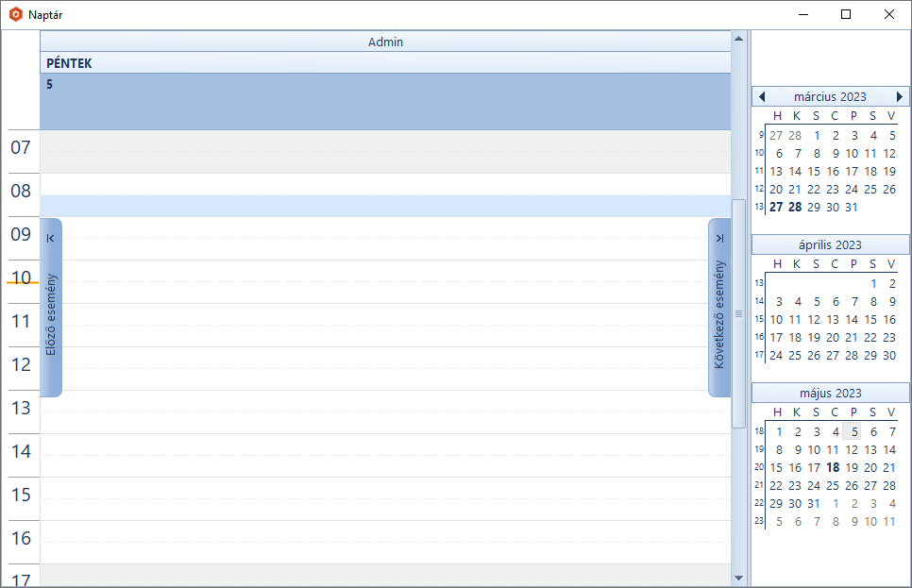The image size is (912, 588).
Task: Select May 18 in the mini calendar
Action: (833, 467)
